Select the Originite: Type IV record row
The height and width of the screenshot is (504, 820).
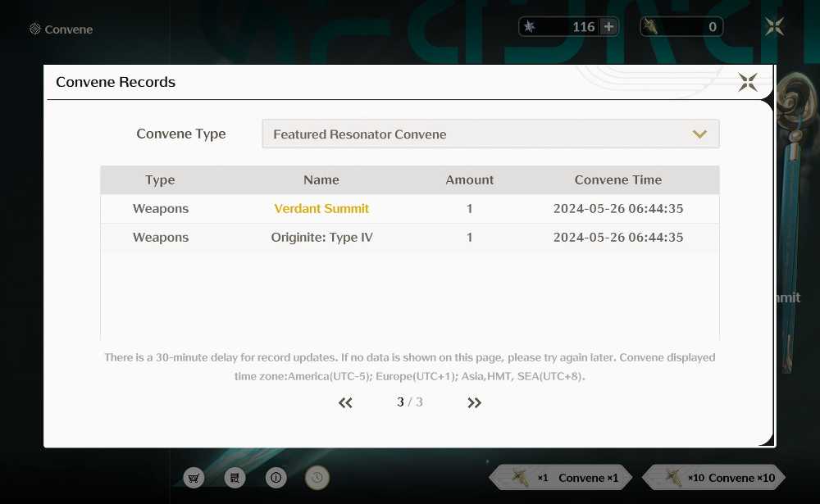(410, 238)
